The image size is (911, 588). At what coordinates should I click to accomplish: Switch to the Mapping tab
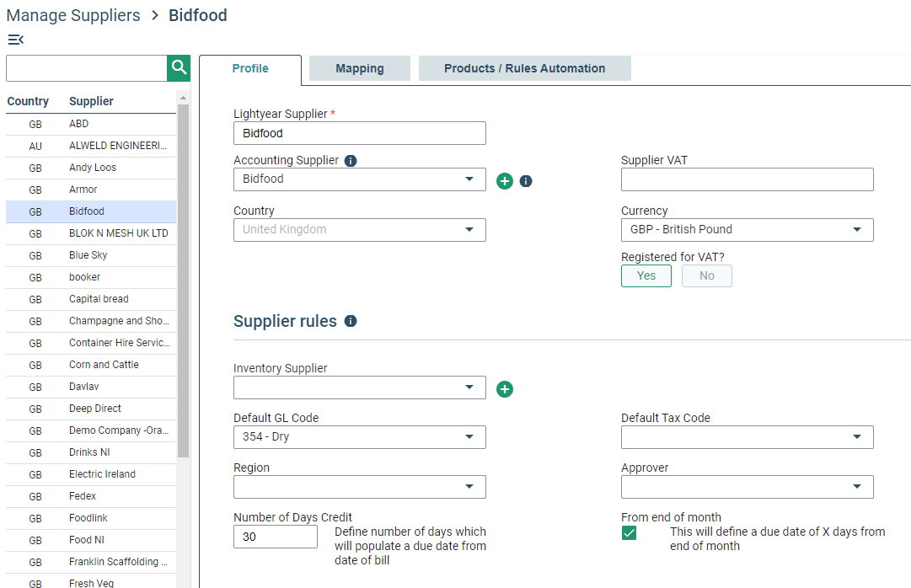point(359,68)
